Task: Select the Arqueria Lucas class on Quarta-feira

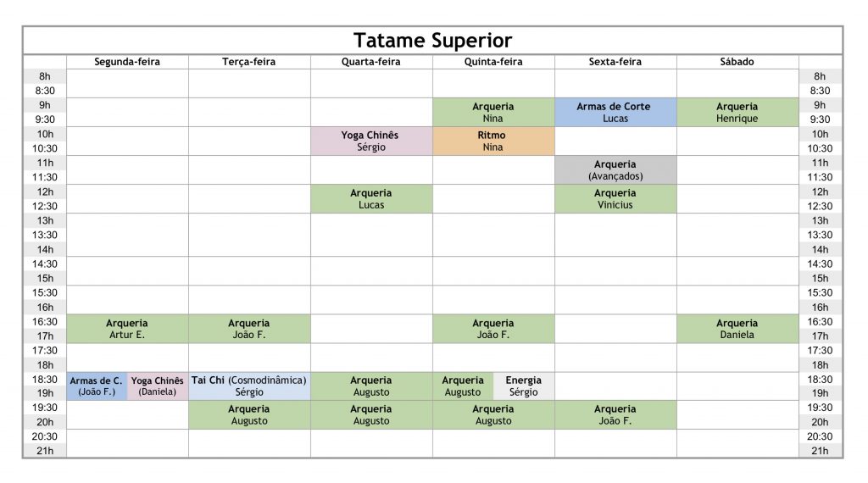Action: [371, 198]
